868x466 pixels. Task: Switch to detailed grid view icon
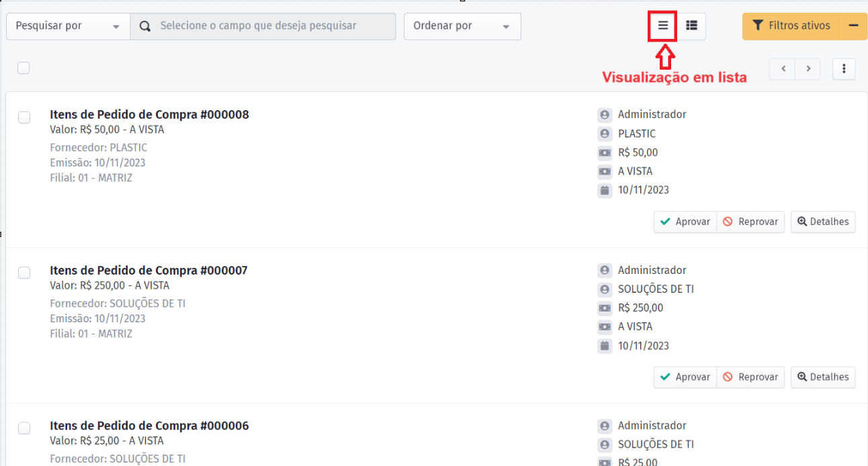[x=691, y=26]
